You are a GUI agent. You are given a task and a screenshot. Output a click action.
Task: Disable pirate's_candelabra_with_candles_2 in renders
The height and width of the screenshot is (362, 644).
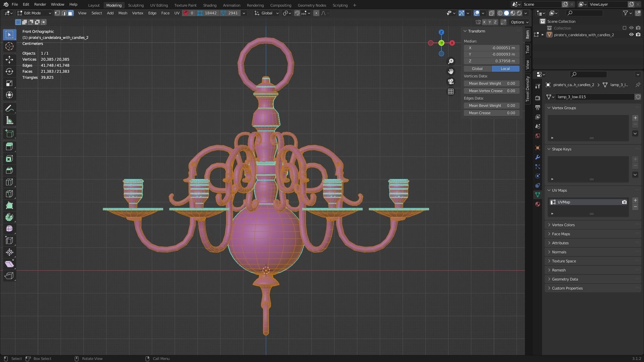(638, 35)
